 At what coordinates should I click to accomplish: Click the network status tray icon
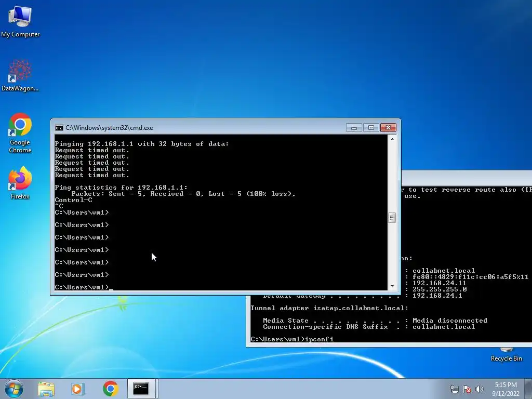coord(454,389)
